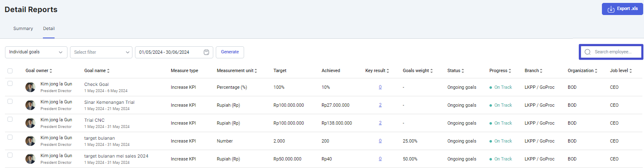Sort by Measurement unit column arrows

(x=256, y=71)
